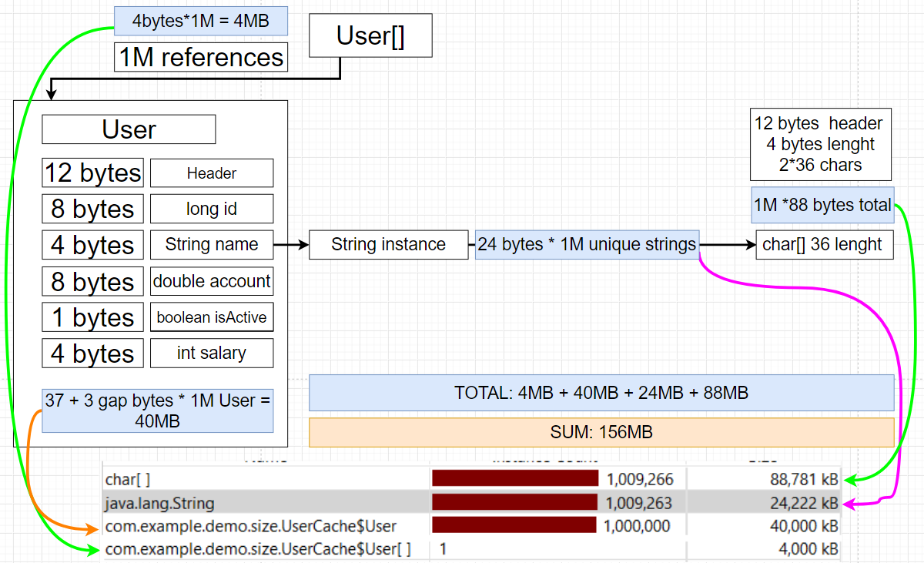Select the 'int salary' field box
The image size is (924, 563).
(212, 354)
